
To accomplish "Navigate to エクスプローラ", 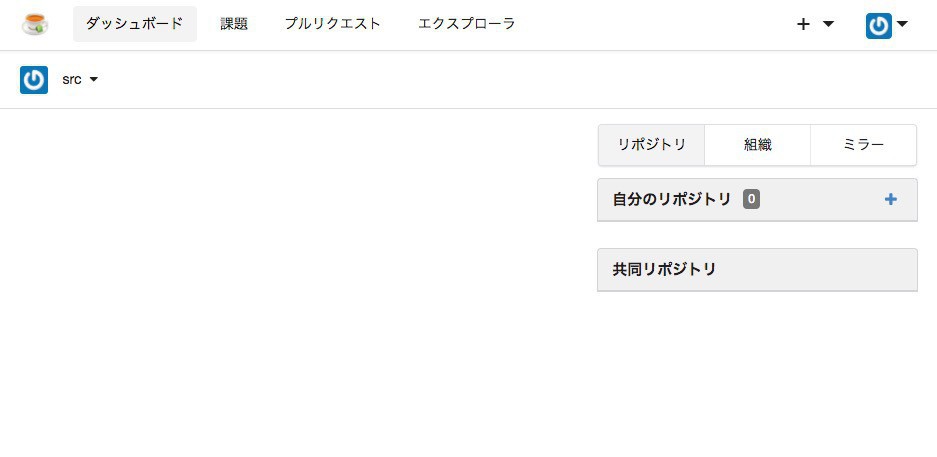I will 467,24.
